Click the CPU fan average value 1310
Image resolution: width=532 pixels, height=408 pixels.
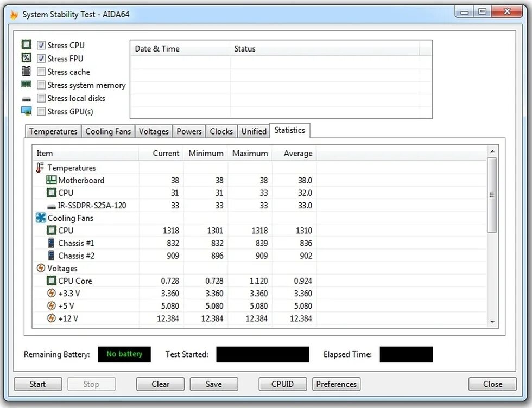pyautogui.click(x=303, y=231)
